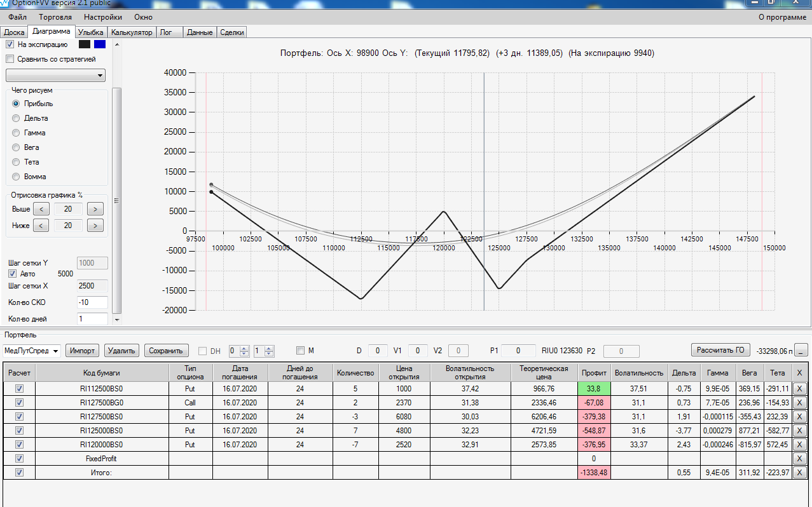Select Вега radio button
The height and width of the screenshot is (507, 812).
click(16, 147)
